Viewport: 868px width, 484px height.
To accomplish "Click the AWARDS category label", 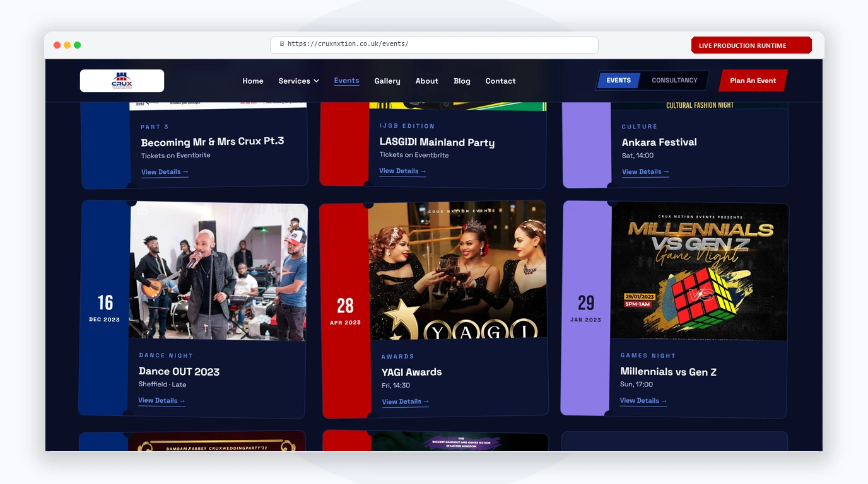I will 398,357.
